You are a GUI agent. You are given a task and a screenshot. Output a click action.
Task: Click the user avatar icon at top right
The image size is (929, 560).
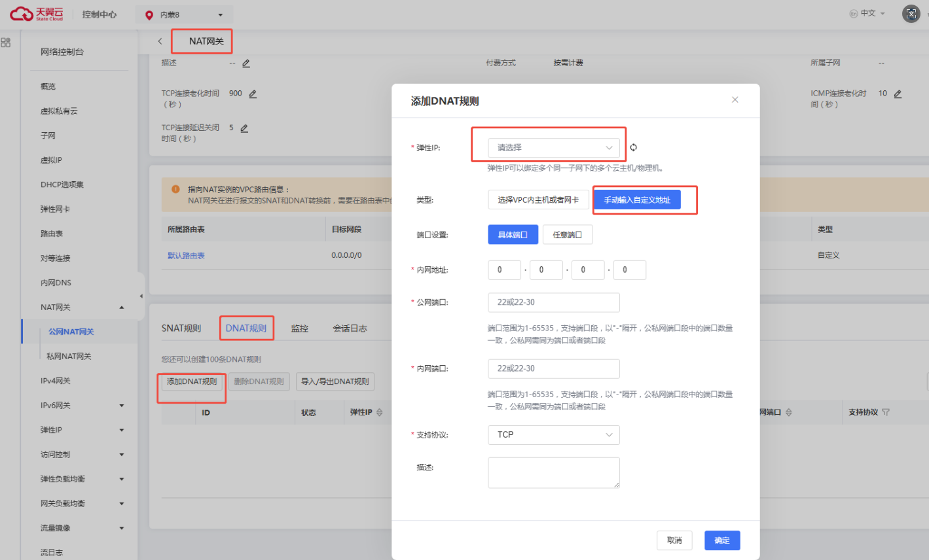[x=911, y=14]
